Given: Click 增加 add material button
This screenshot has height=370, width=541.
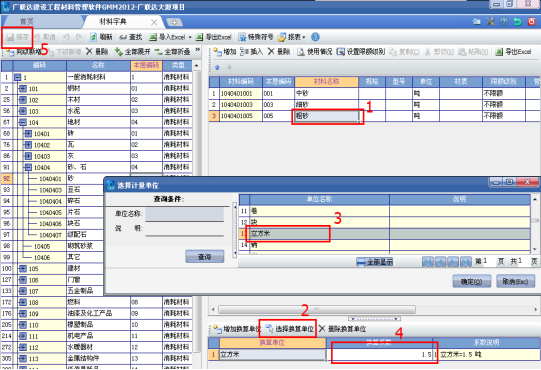Looking at the screenshot, I should click(x=225, y=52).
